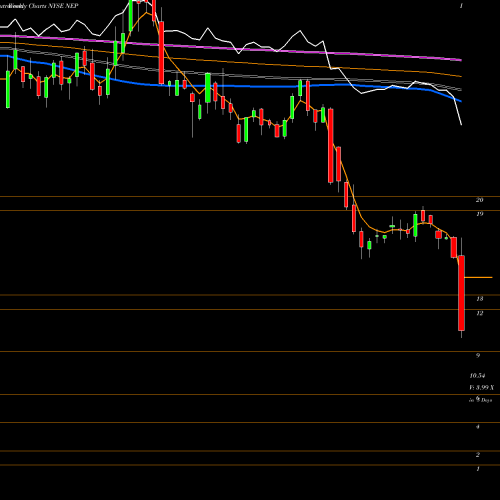Select the price label 20
The height and width of the screenshot is (500, 500).
click(479, 200)
